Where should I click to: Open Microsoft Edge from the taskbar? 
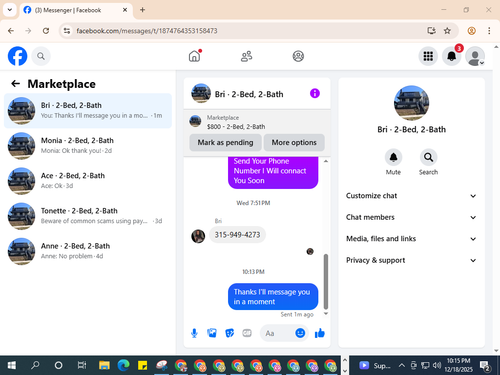[123, 365]
